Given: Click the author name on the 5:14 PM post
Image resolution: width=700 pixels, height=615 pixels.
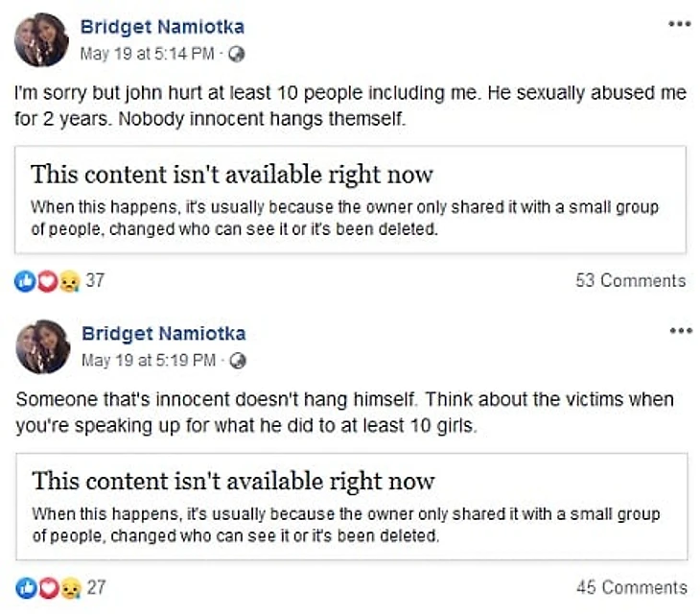Looking at the screenshot, I should [x=163, y=27].
